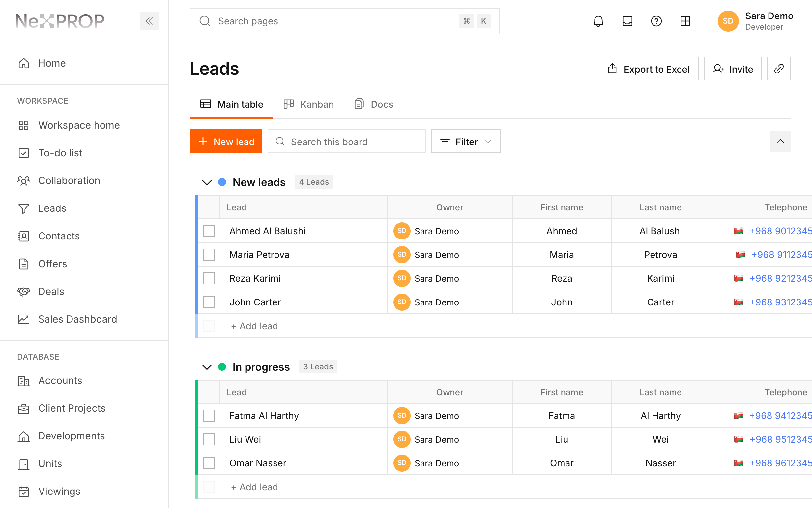812x508 pixels.
Task: Open the Ahmed Al Balushi lead name
Action: 267,231
